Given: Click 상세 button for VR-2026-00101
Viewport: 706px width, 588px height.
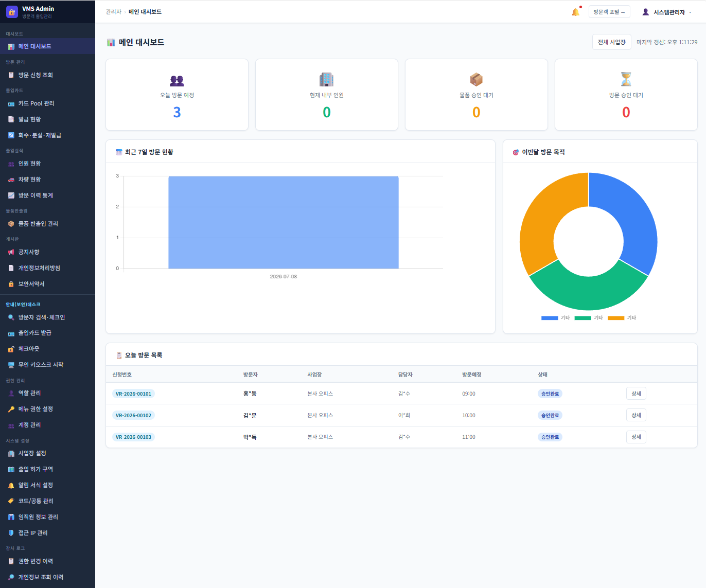Looking at the screenshot, I should point(636,394).
